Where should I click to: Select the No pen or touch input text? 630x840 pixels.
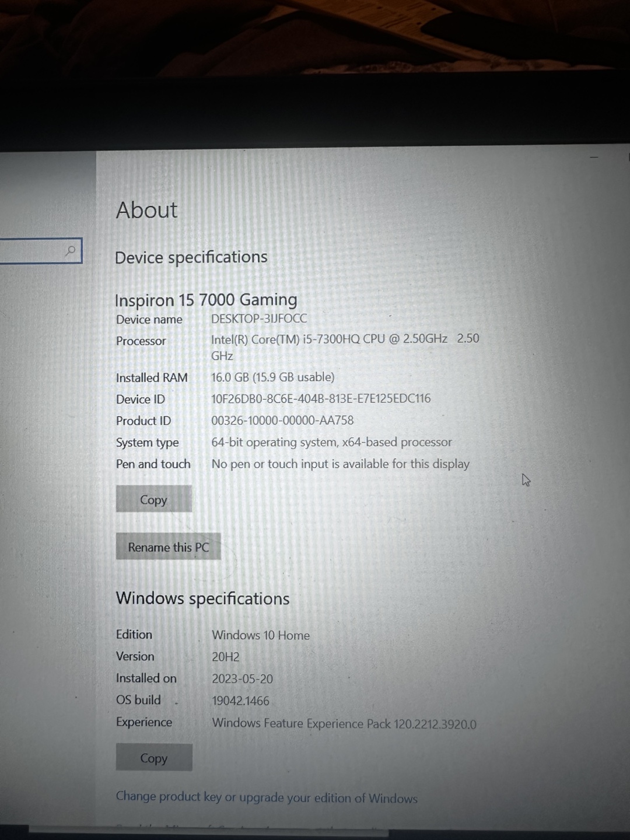[341, 464]
